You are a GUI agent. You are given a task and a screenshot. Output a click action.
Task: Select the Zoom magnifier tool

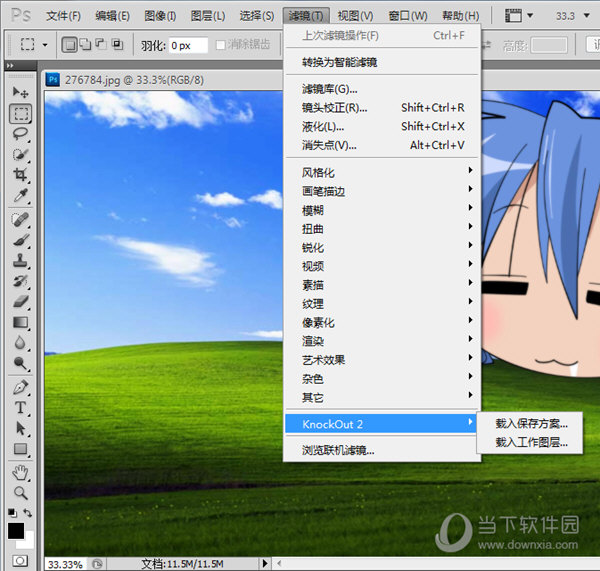tap(20, 493)
